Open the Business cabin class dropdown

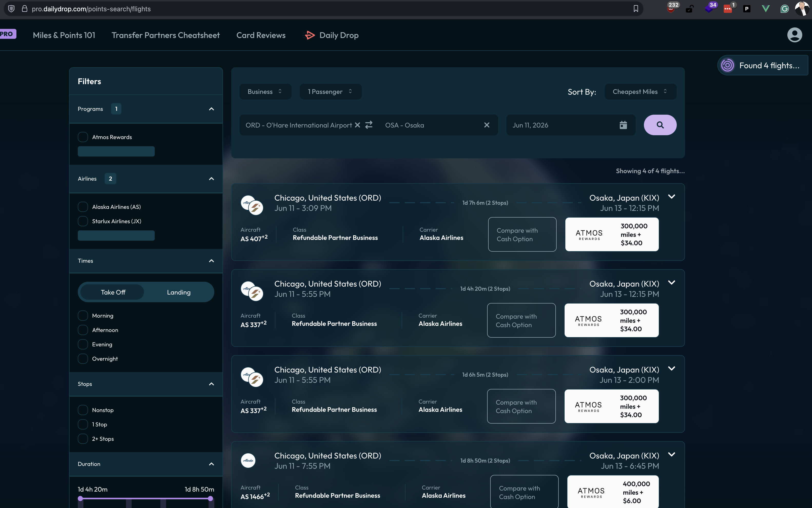point(265,91)
